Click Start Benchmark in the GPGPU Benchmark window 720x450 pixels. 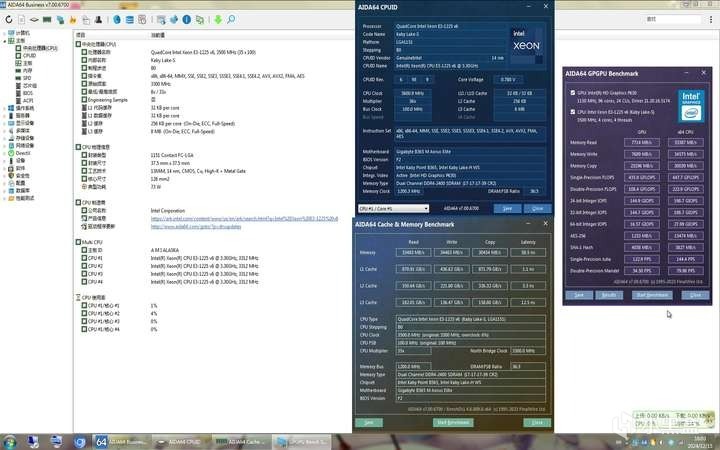pos(652,295)
